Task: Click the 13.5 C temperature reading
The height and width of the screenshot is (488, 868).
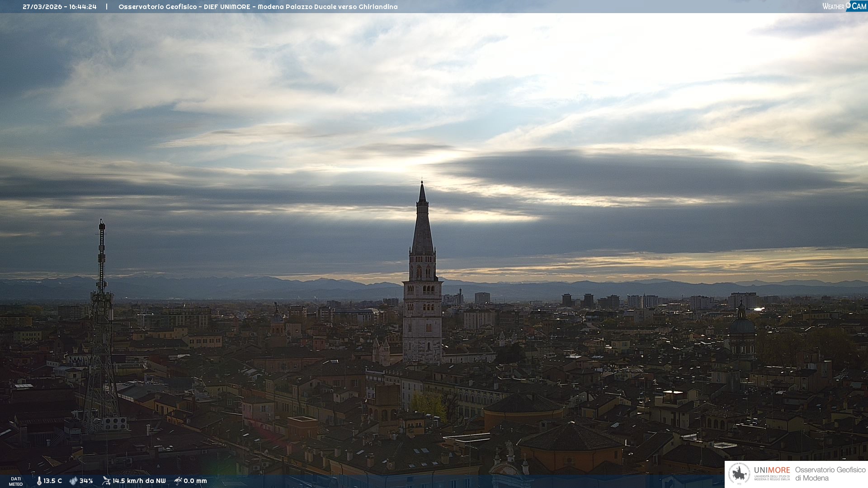Action: (53, 481)
